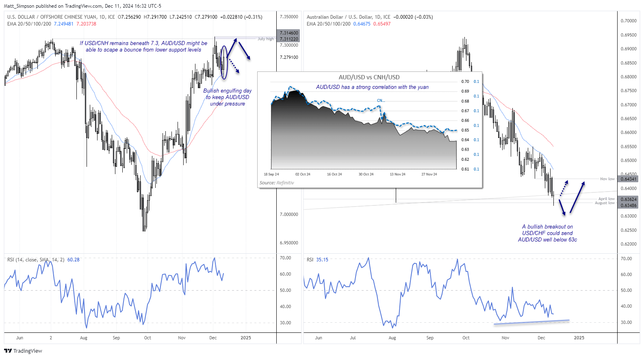Click the Source: Refinitiv caption
644x358 pixels.
[277, 183]
